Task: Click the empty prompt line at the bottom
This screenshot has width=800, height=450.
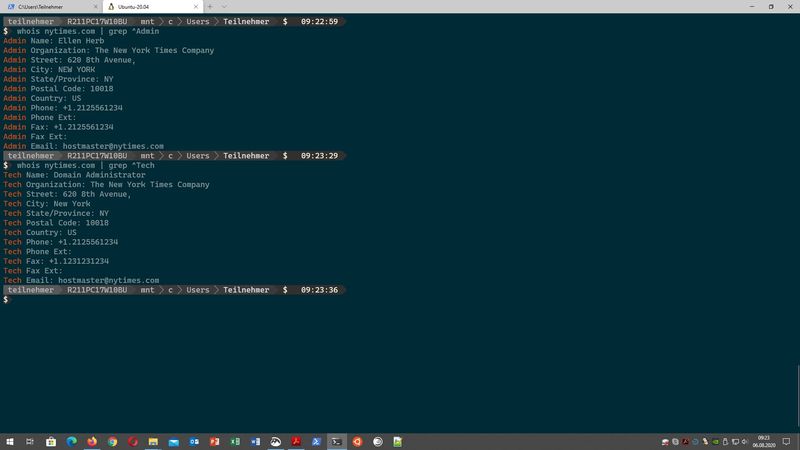Action: 6,299
